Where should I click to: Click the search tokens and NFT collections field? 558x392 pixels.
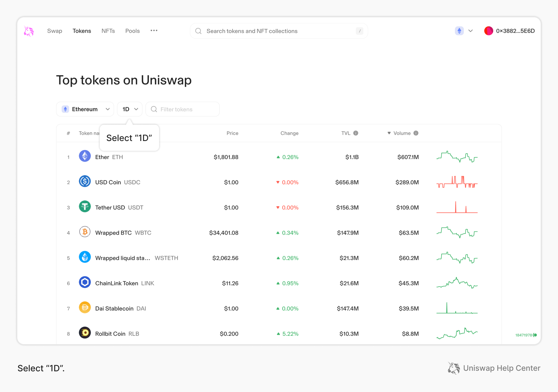[x=279, y=31]
